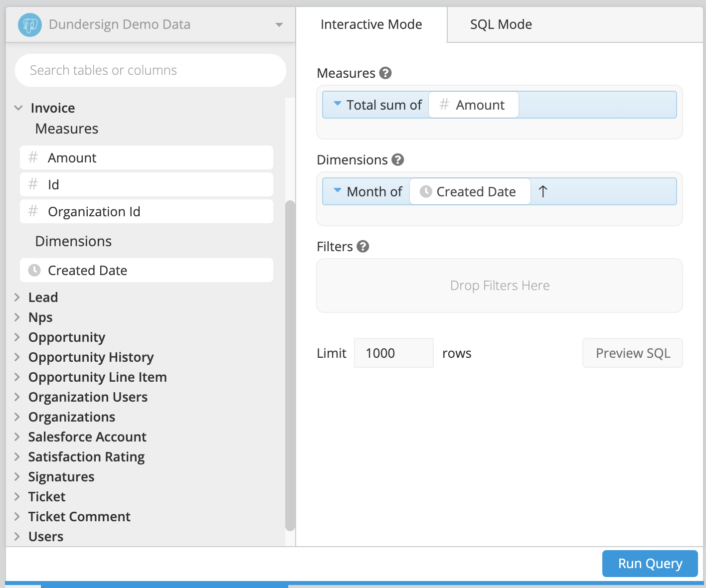
Task: Click the clock icon in Created Date pill
Action: [426, 191]
